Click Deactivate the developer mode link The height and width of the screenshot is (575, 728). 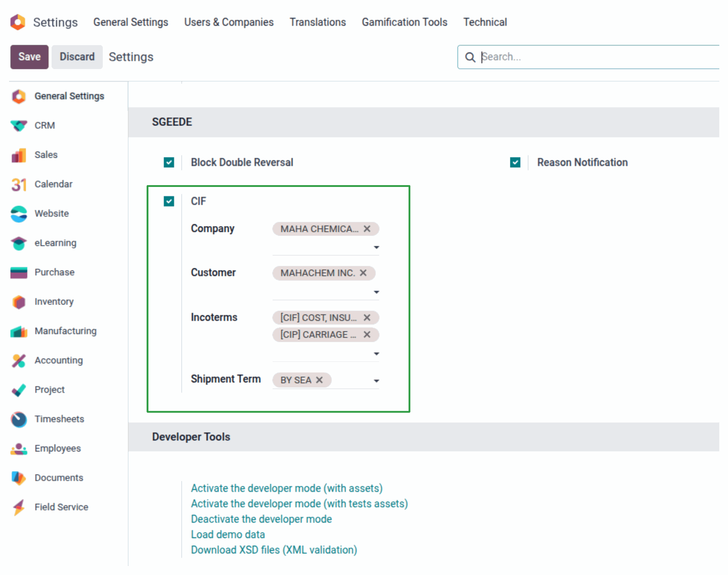click(261, 519)
